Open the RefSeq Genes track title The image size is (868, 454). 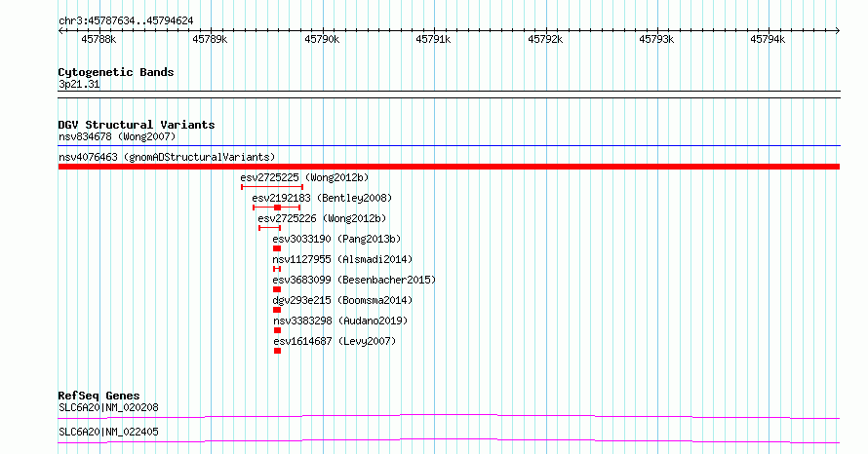click(x=99, y=396)
